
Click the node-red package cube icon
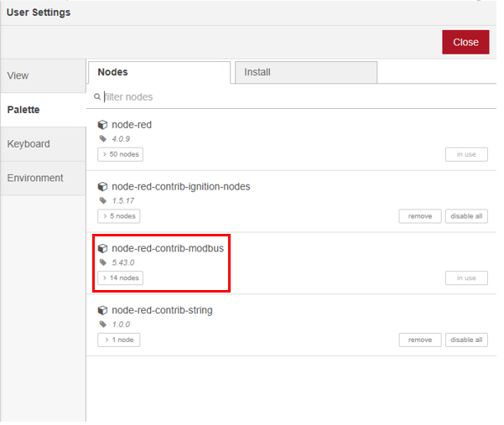pos(102,125)
